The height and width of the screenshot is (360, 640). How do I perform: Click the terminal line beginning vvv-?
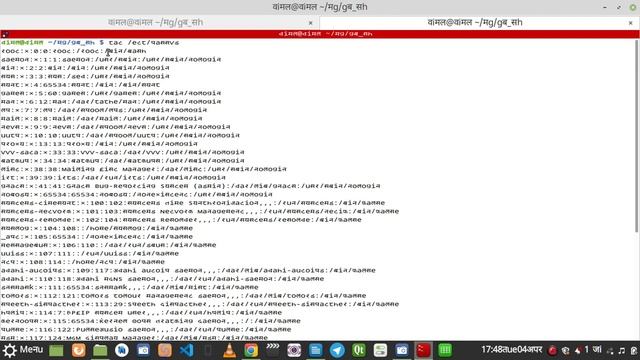[x=122, y=152]
